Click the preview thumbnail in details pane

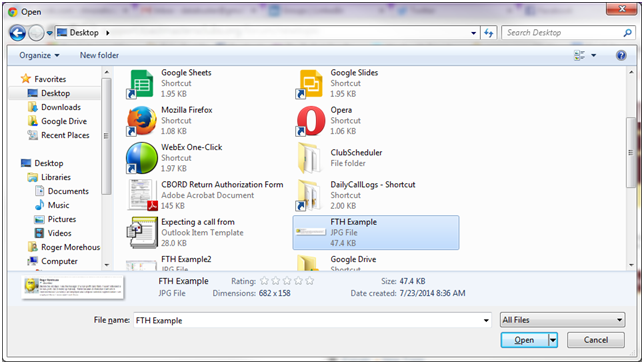click(73, 287)
